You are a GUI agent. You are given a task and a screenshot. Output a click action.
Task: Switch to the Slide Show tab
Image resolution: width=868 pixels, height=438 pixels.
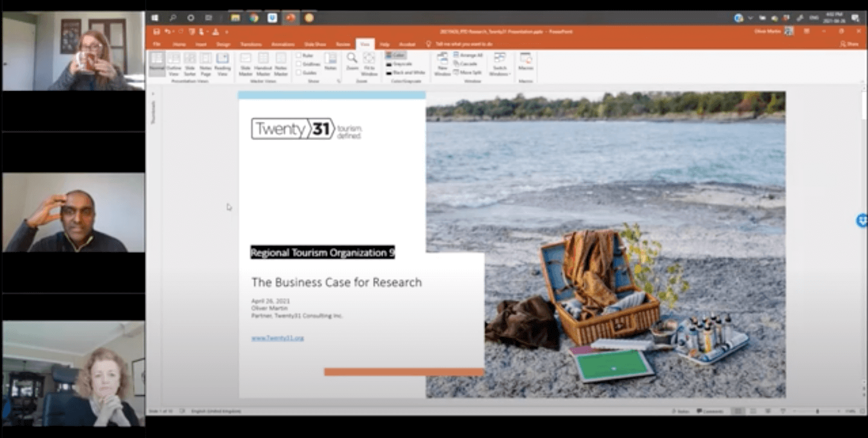(x=314, y=44)
